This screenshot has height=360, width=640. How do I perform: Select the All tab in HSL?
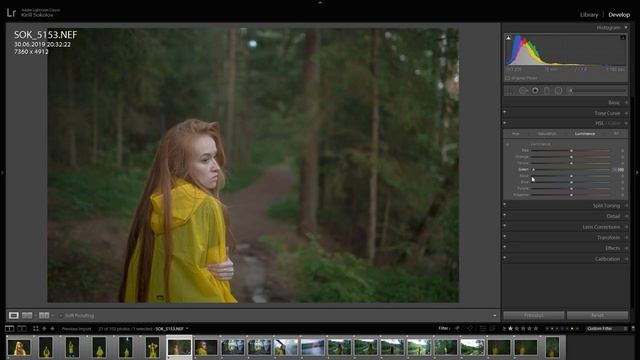click(616, 134)
